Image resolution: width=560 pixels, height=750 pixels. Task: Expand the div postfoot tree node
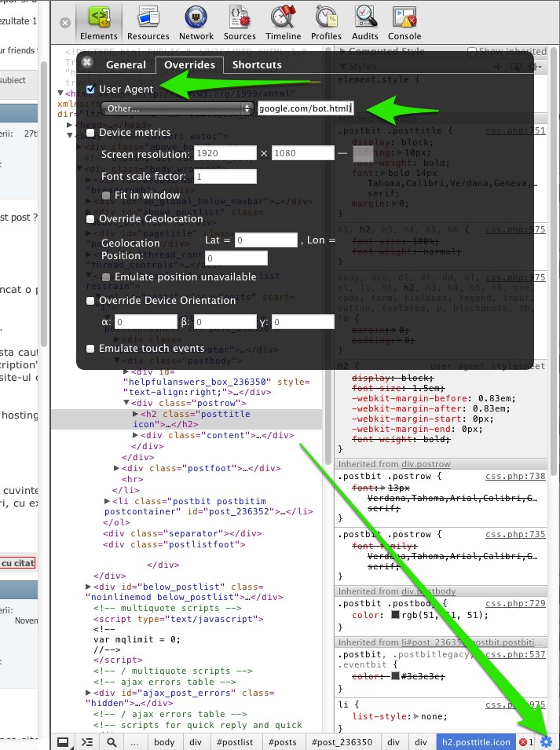point(117,468)
